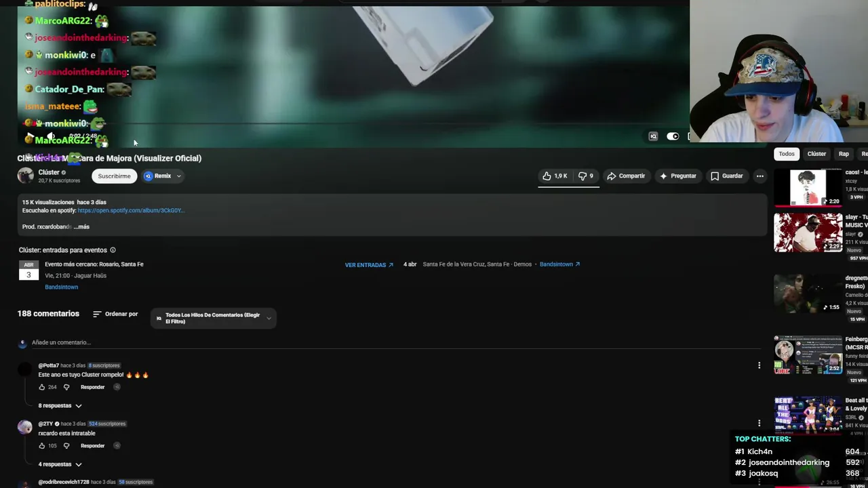Select the Clúster filter chip
868x488 pixels.
(x=816, y=154)
